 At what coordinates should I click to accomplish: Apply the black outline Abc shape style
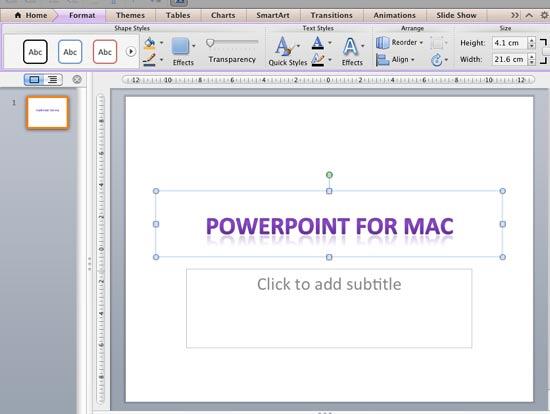35,52
